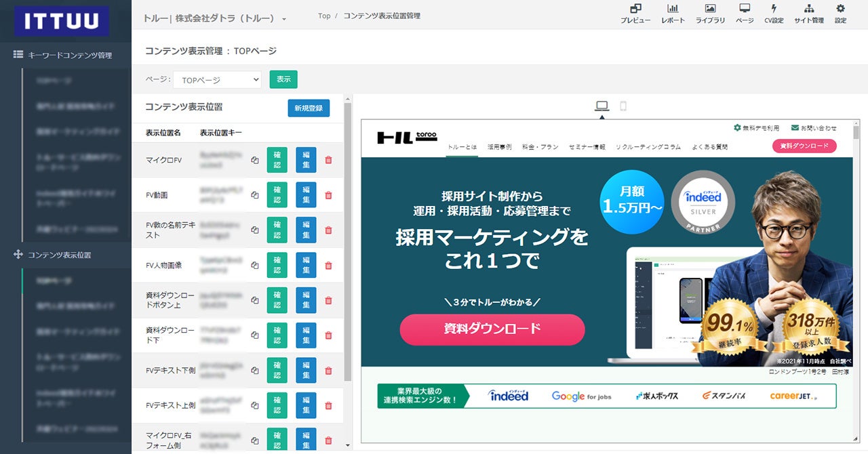Open トルーとは tab in preview navigation
Viewport: 868px width, 454px height.
click(462, 147)
